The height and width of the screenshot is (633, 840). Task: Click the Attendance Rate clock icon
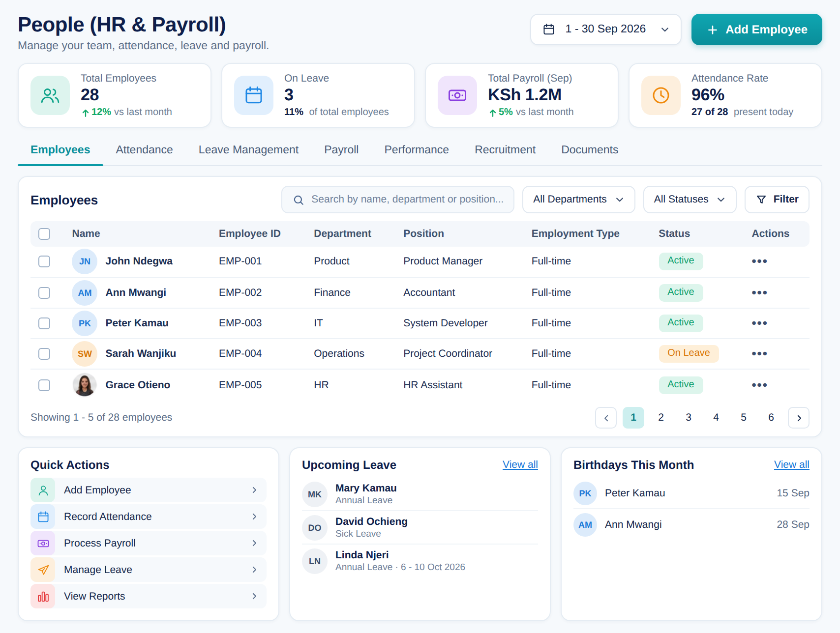tap(661, 95)
